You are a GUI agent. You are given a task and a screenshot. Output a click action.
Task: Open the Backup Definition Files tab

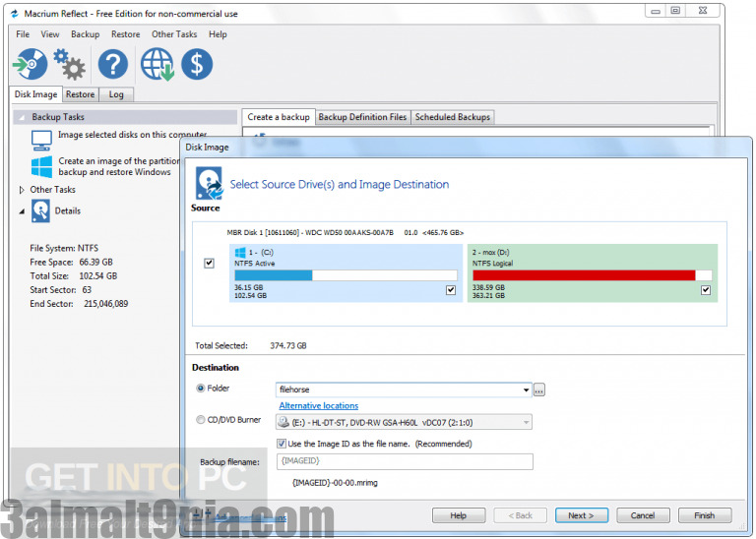362,117
